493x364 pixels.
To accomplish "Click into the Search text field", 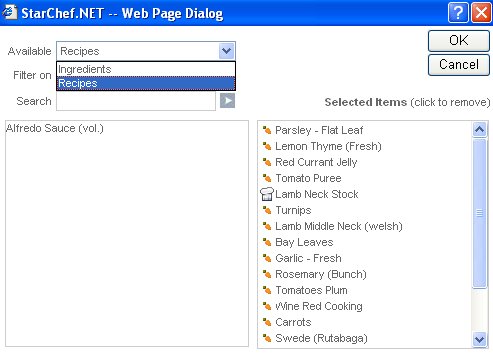I will tap(136, 101).
